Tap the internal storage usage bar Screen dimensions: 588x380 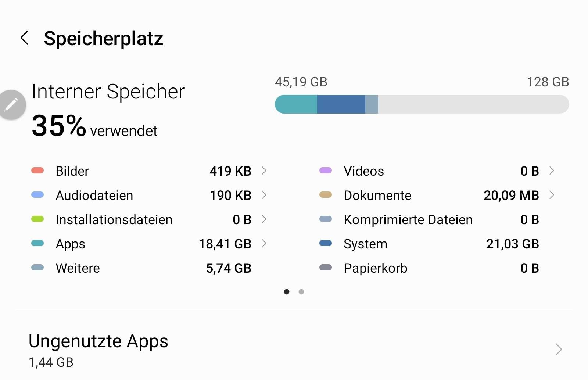point(422,104)
